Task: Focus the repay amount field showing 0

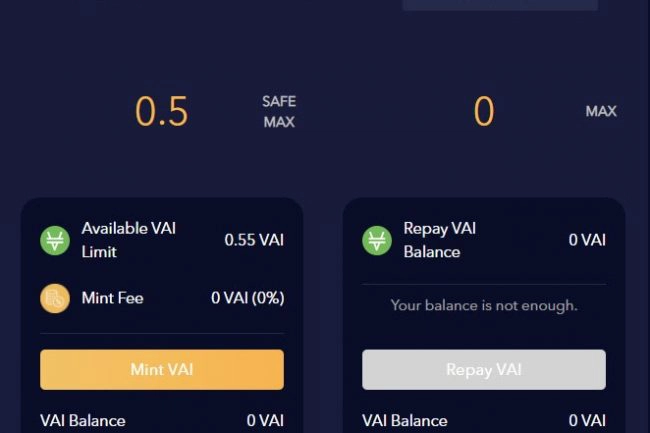Action: pyautogui.click(x=484, y=112)
